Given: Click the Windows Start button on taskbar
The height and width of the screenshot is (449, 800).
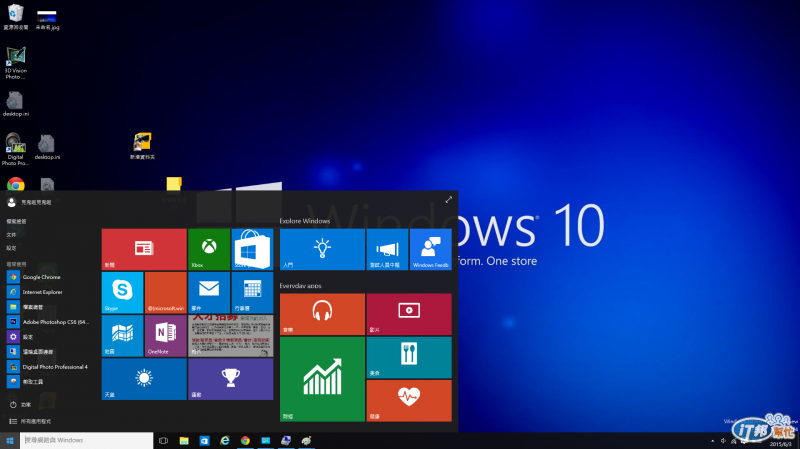Looking at the screenshot, I should click(10, 440).
